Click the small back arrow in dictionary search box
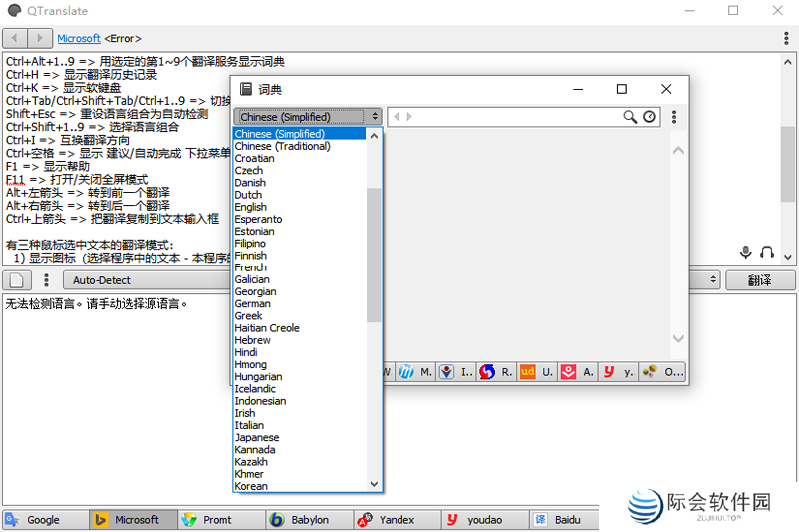Image resolution: width=799 pixels, height=532 pixels. tap(396, 117)
